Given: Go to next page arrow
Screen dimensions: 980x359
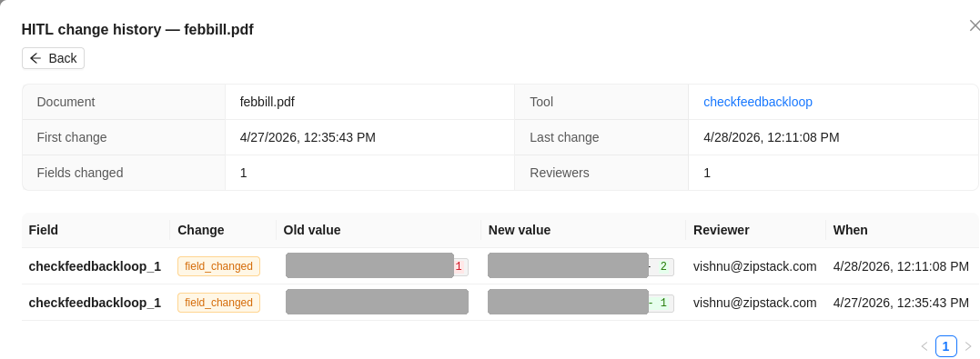Looking at the screenshot, I should pos(968,346).
